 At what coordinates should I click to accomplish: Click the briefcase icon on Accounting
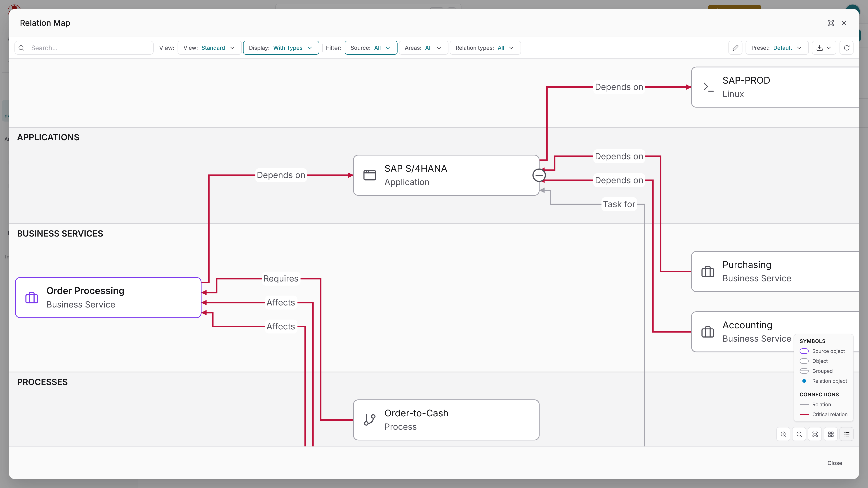(708, 332)
